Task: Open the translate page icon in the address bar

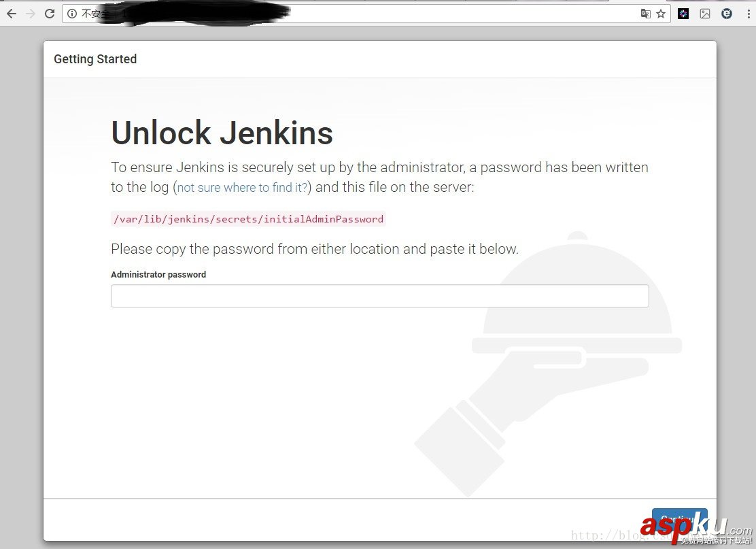Action: [x=646, y=14]
